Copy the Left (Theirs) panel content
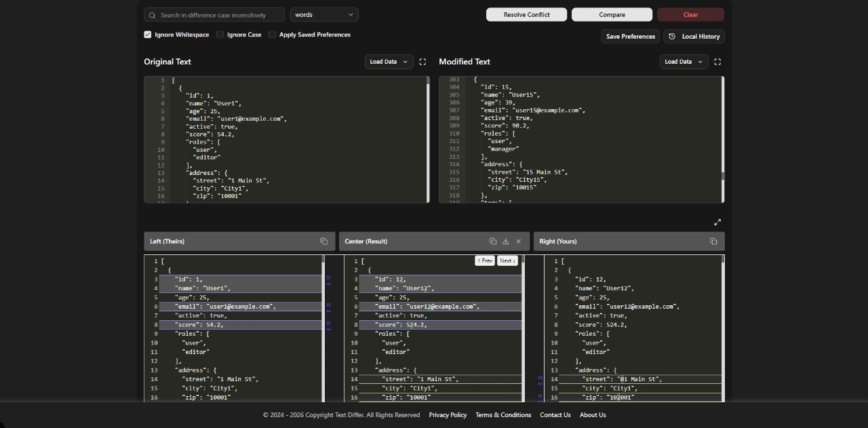868x428 pixels. 323,241
